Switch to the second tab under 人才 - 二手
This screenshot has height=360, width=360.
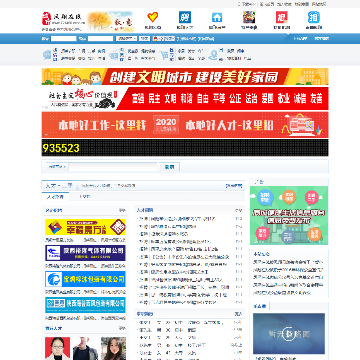[85, 197]
